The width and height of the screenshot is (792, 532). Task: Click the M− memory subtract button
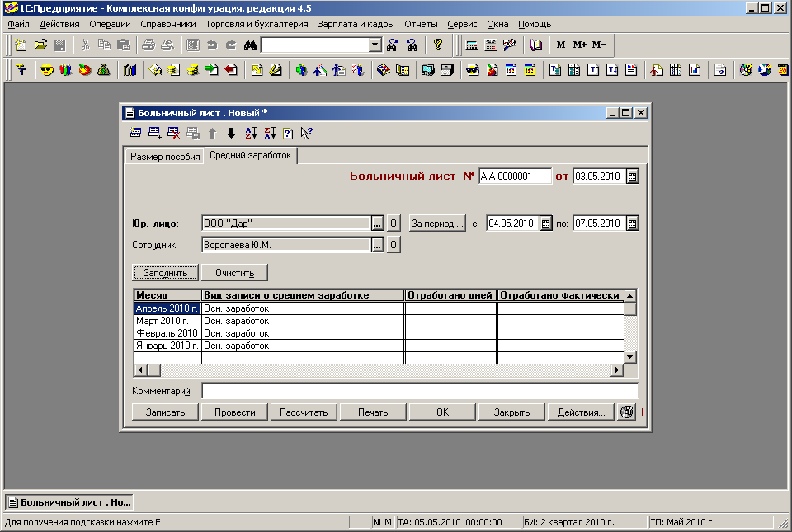point(599,45)
